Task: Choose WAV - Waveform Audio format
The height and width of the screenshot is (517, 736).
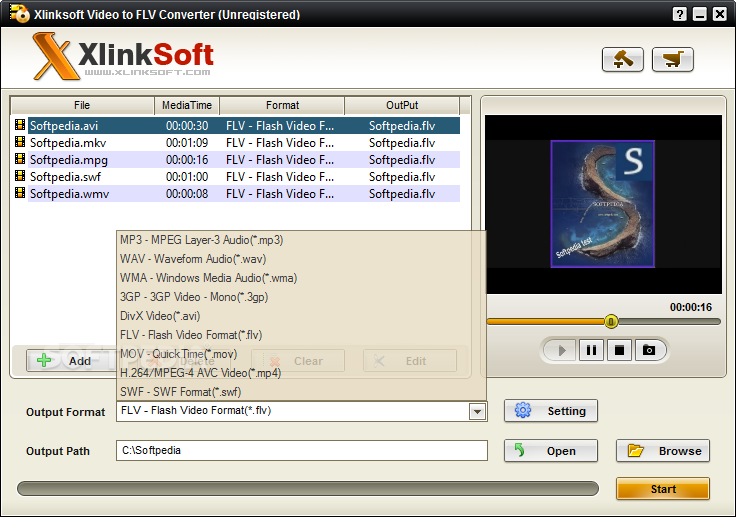Action: tap(301, 259)
